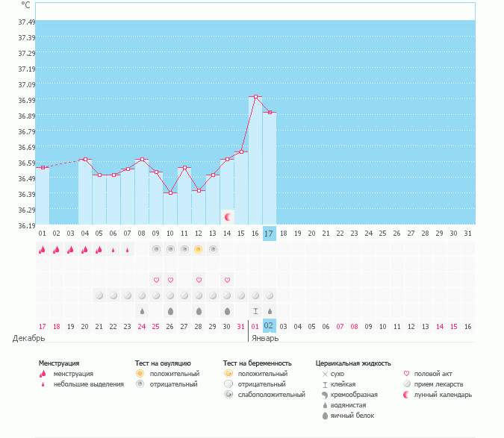Open the positive ovulation test on cycle day 12

click(x=199, y=249)
